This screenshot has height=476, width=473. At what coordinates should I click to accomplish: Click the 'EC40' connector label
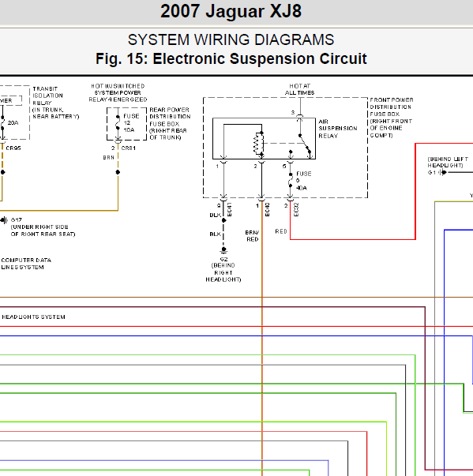(267, 209)
